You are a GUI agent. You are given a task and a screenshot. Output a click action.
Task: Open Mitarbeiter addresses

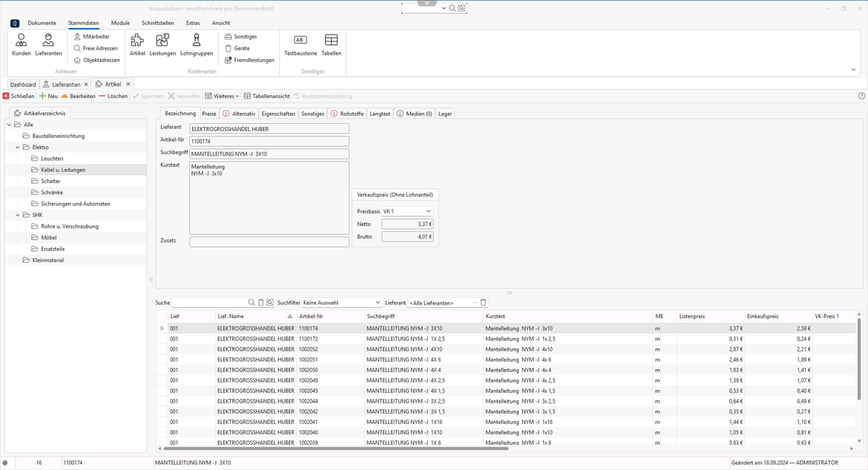[92, 37]
